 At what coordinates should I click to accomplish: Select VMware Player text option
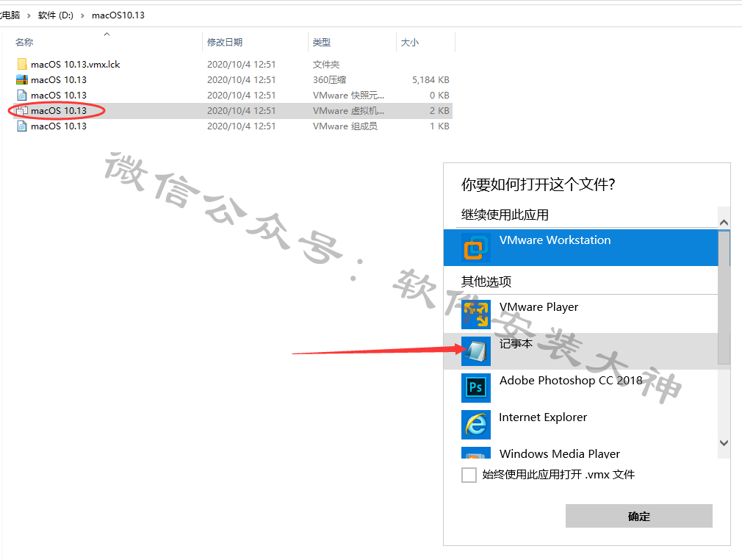(539, 306)
